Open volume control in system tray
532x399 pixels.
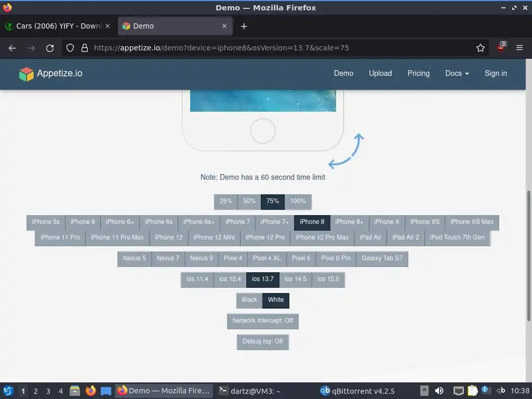(x=439, y=391)
